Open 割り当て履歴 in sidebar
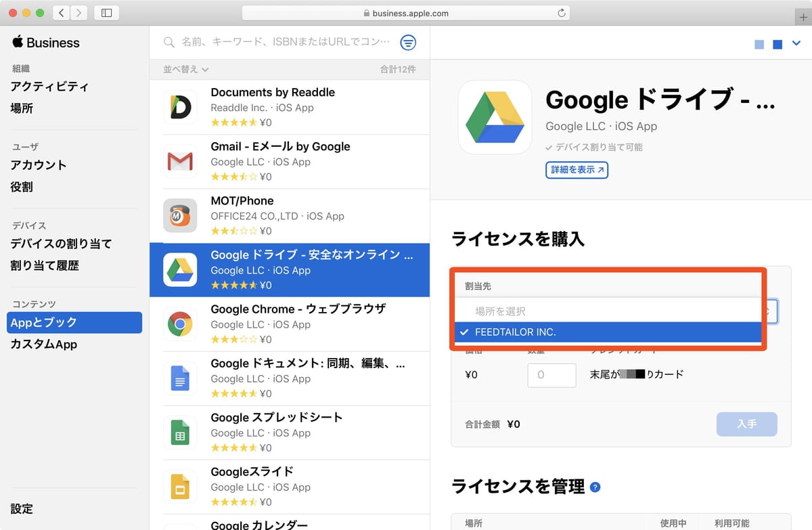The height and width of the screenshot is (530, 812). [45, 266]
